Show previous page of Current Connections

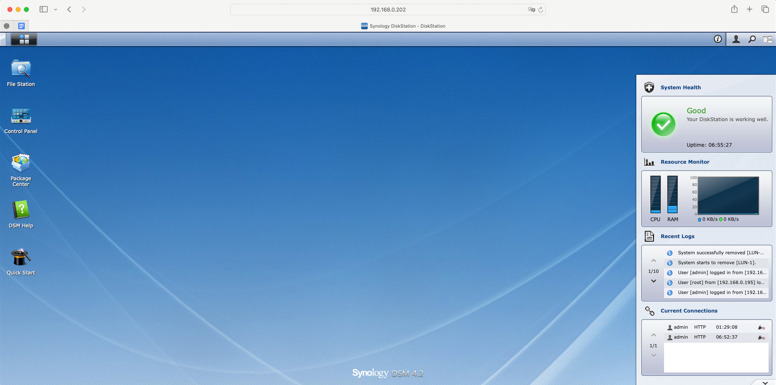(x=653, y=335)
